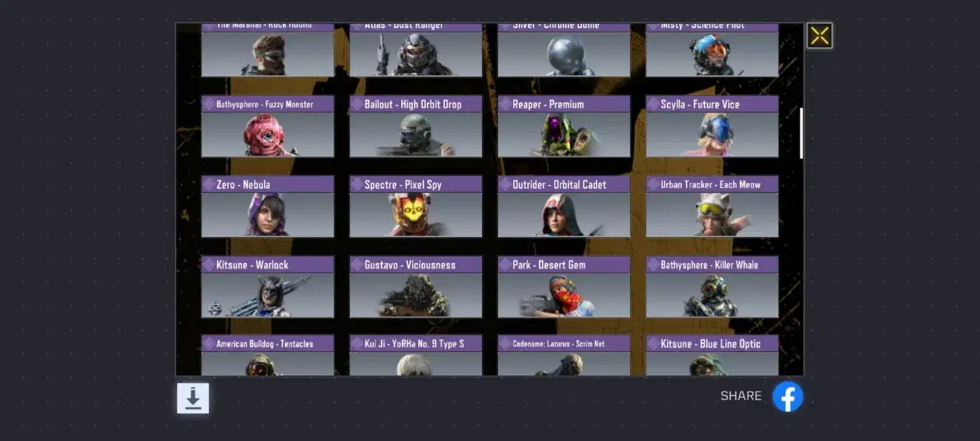Click the S2 badge on Kitsune - Warlock
The width and height of the screenshot is (980, 441).
[215, 308]
